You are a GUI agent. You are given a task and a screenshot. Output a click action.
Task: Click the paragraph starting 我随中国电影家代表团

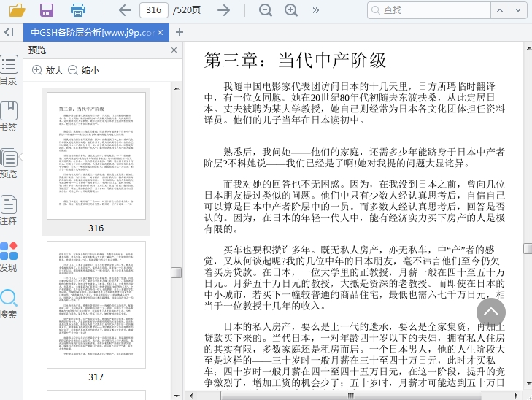click(x=355, y=103)
